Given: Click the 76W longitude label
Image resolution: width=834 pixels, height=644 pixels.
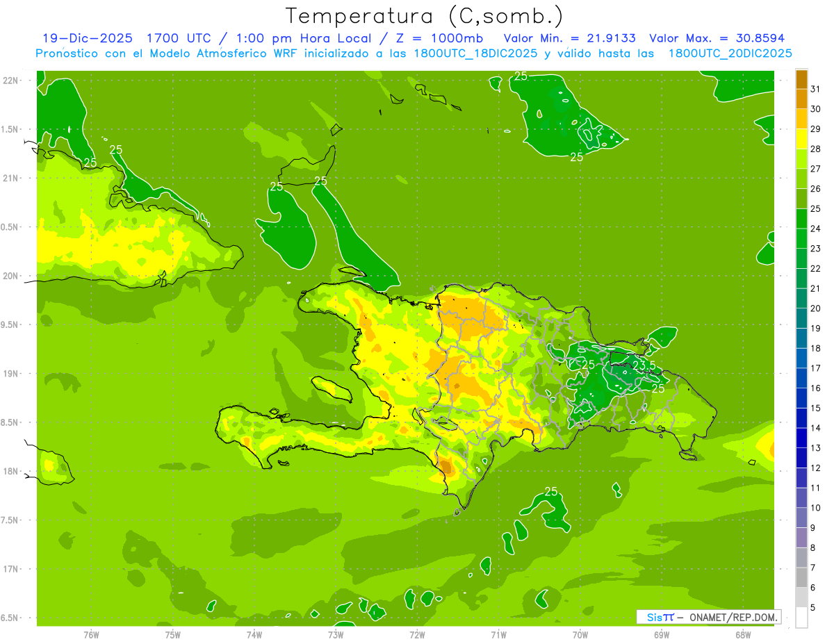Looking at the screenshot, I should (91, 635).
